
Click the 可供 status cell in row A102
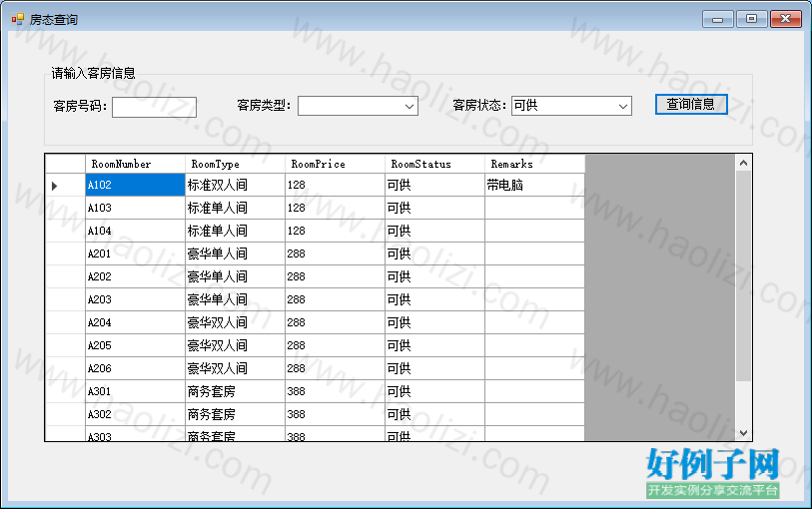[x=435, y=186]
